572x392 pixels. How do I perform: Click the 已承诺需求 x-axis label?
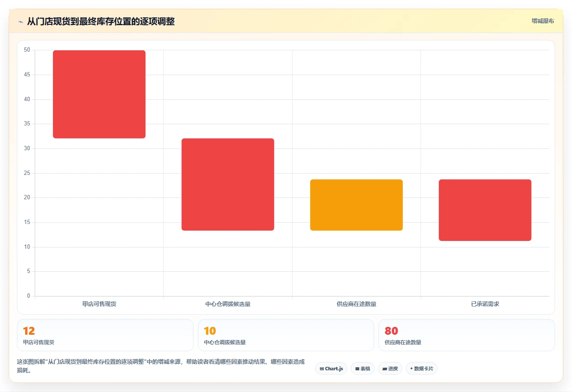tap(485, 304)
